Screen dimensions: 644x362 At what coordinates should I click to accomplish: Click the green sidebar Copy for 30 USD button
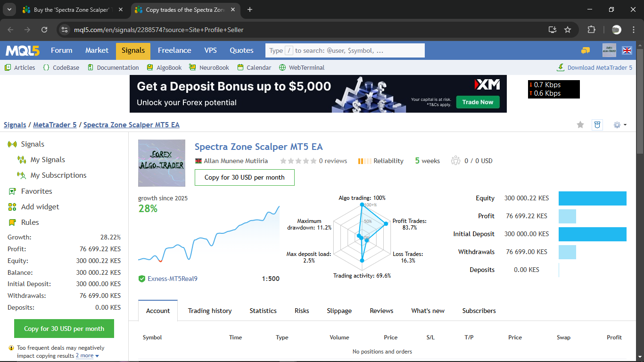[x=64, y=329]
